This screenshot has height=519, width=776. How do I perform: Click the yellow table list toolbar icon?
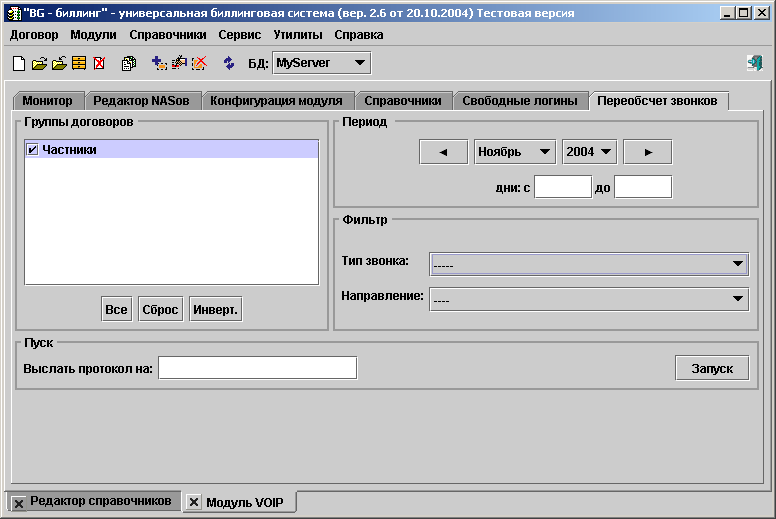coord(79,63)
